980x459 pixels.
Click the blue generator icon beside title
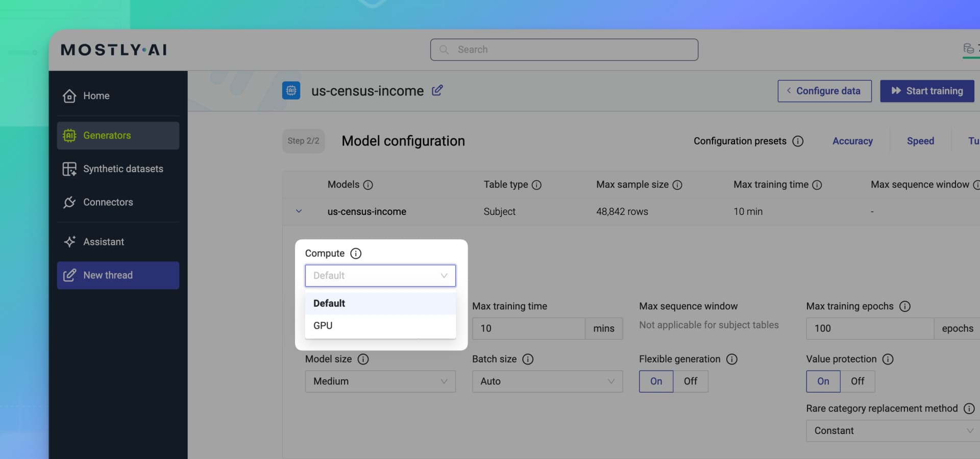pyautogui.click(x=291, y=90)
